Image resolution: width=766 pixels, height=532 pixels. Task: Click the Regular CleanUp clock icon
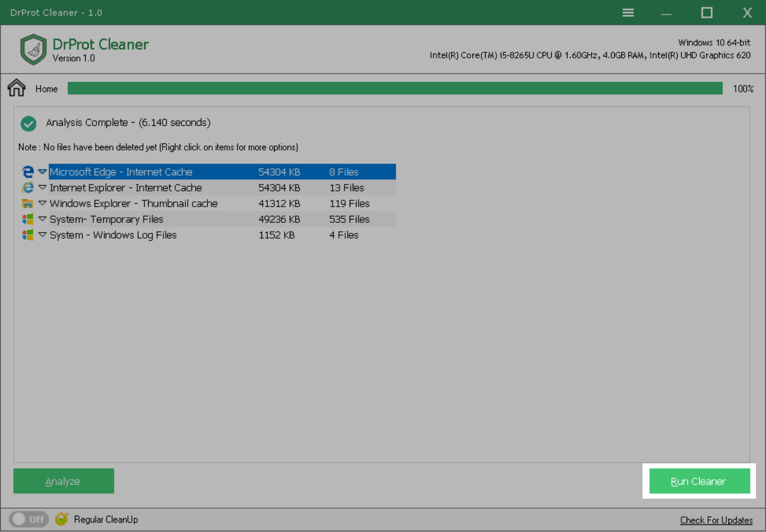61,519
